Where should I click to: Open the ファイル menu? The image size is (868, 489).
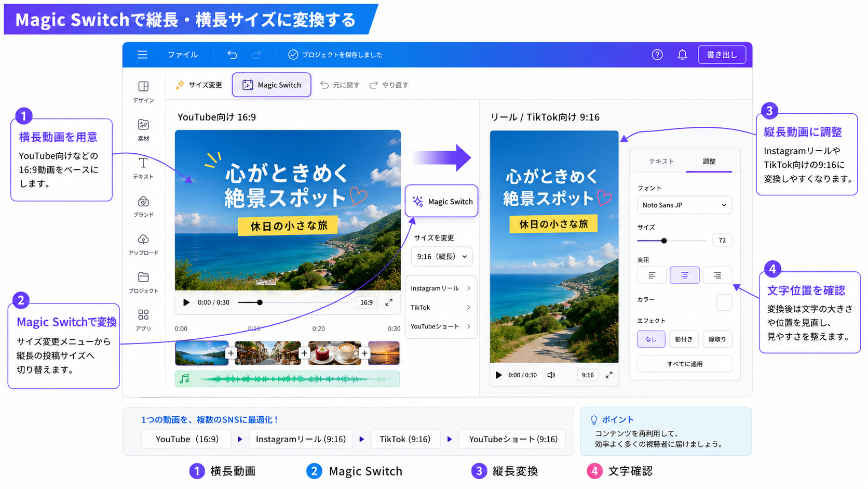pos(182,55)
